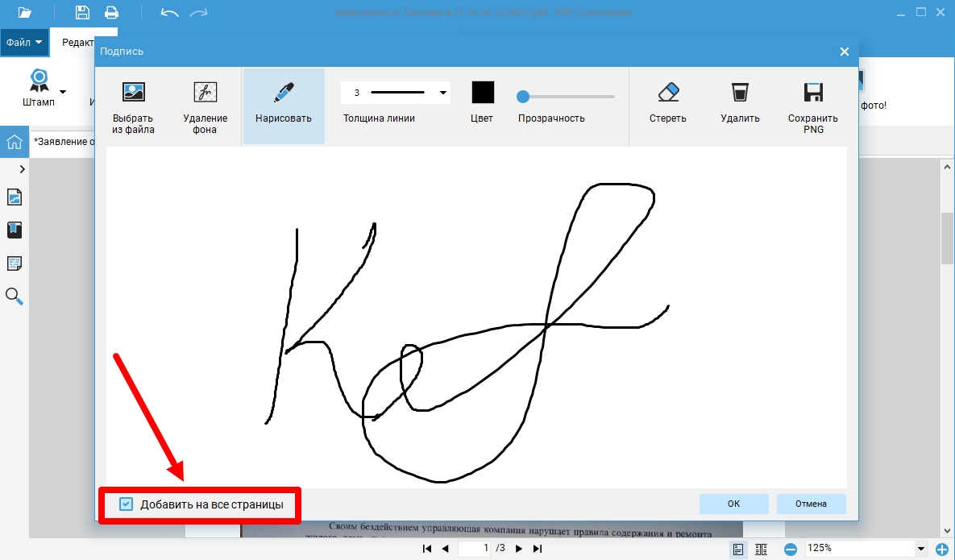
Task: Open the search magnifier in sidebar
Action: click(x=15, y=296)
